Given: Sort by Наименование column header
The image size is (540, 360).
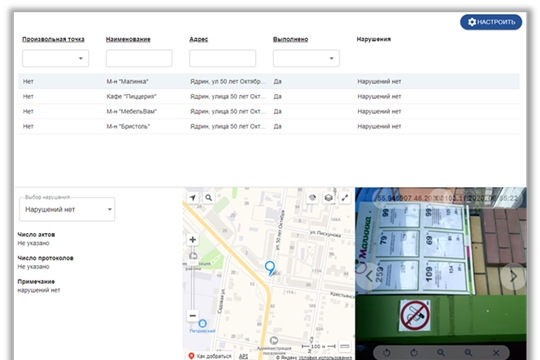Looking at the screenshot, I should [x=128, y=39].
